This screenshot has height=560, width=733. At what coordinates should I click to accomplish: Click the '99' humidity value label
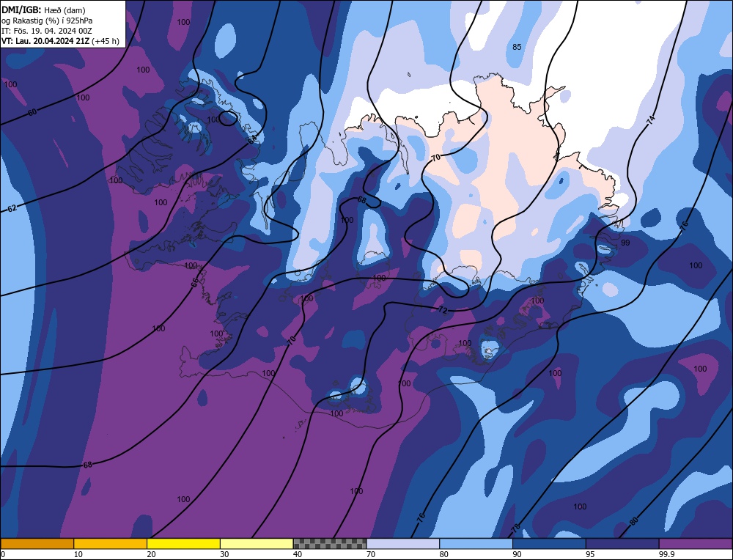(625, 243)
